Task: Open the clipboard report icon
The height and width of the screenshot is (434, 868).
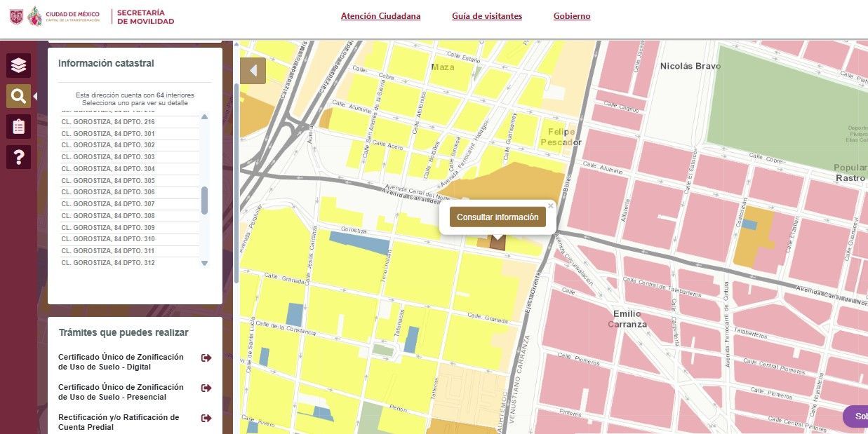Action: tap(18, 126)
